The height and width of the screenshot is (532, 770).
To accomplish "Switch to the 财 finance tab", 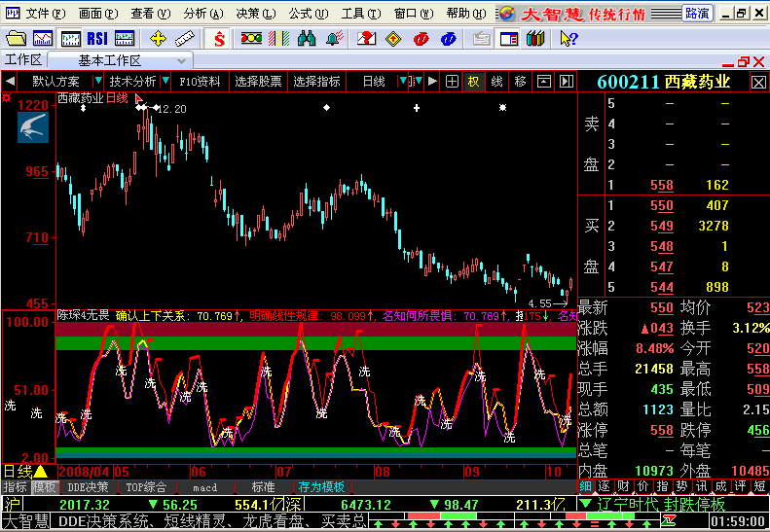I will [624, 486].
